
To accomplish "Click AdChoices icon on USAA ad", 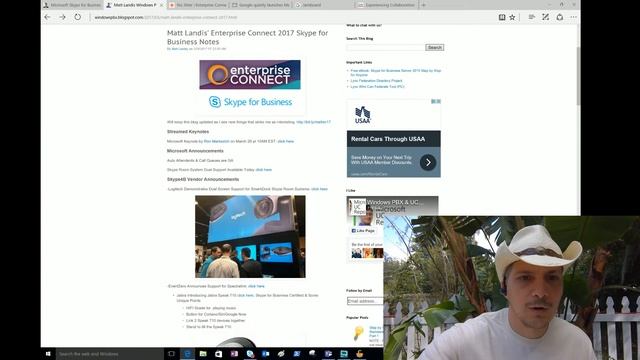I will click(436, 101).
